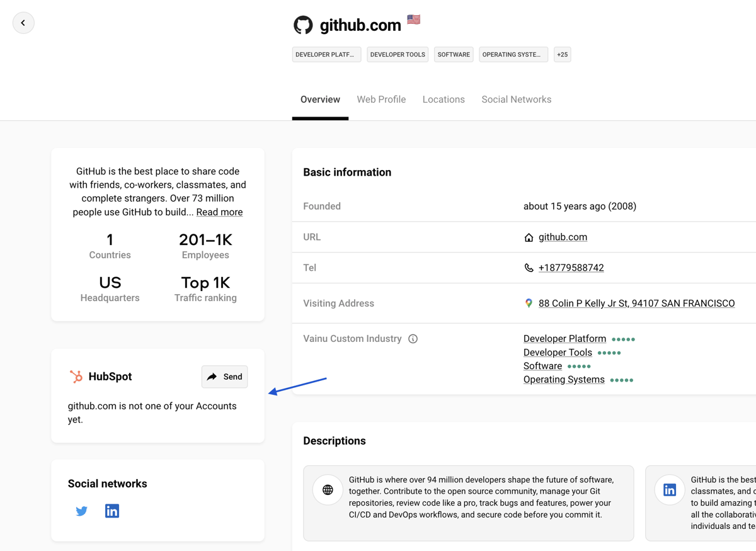Image resolution: width=756 pixels, height=551 pixels.
Task: Go to the Social Networks tab
Action: (516, 99)
